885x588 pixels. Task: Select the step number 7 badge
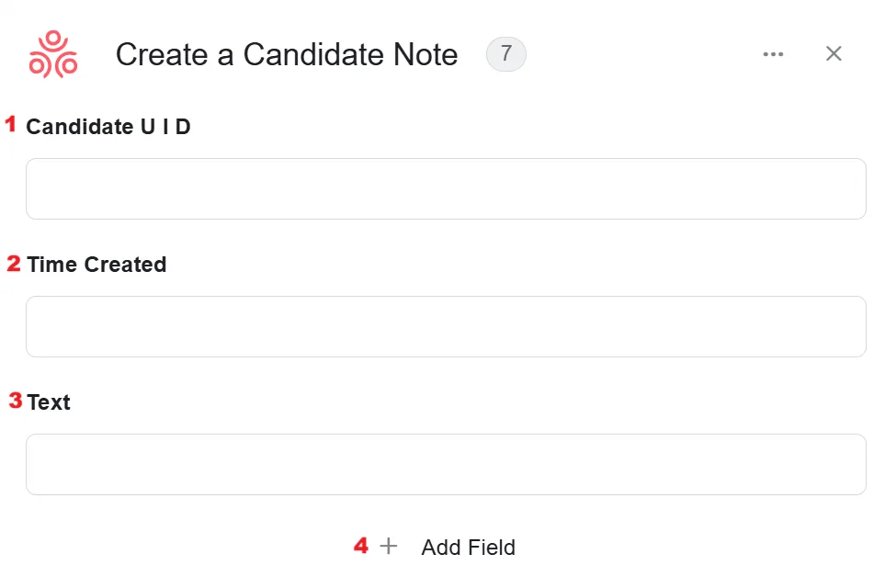(x=505, y=54)
